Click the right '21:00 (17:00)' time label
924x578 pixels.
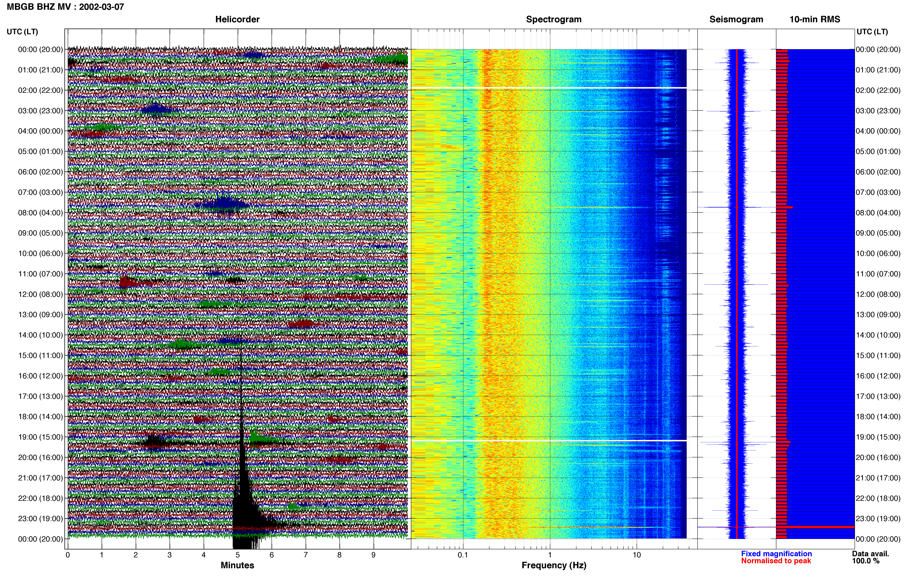pyautogui.click(x=878, y=478)
